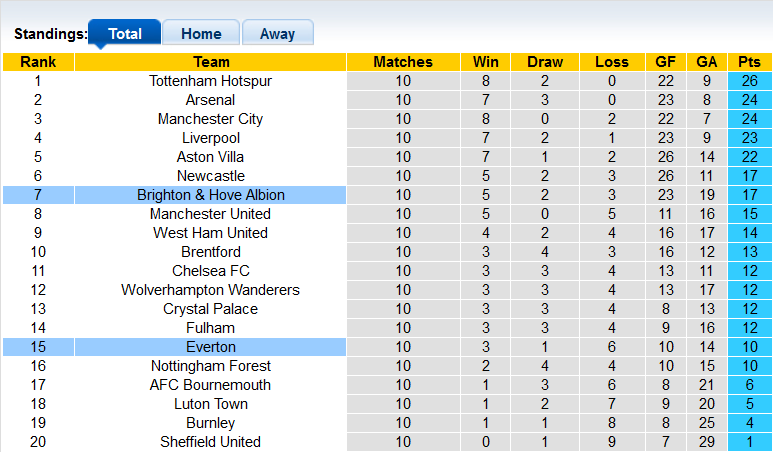This screenshot has height=452, width=773.
Task: Click West Ham United in standings
Action: click(210, 233)
